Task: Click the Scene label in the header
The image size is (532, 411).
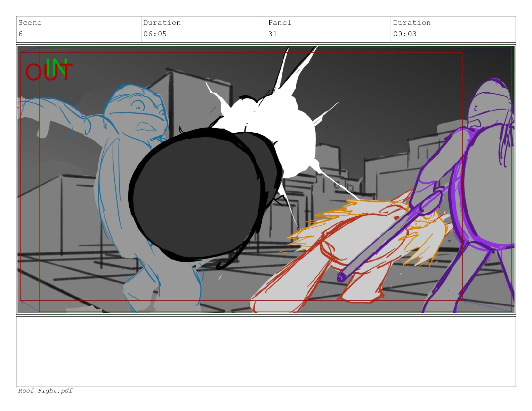Action: click(30, 22)
